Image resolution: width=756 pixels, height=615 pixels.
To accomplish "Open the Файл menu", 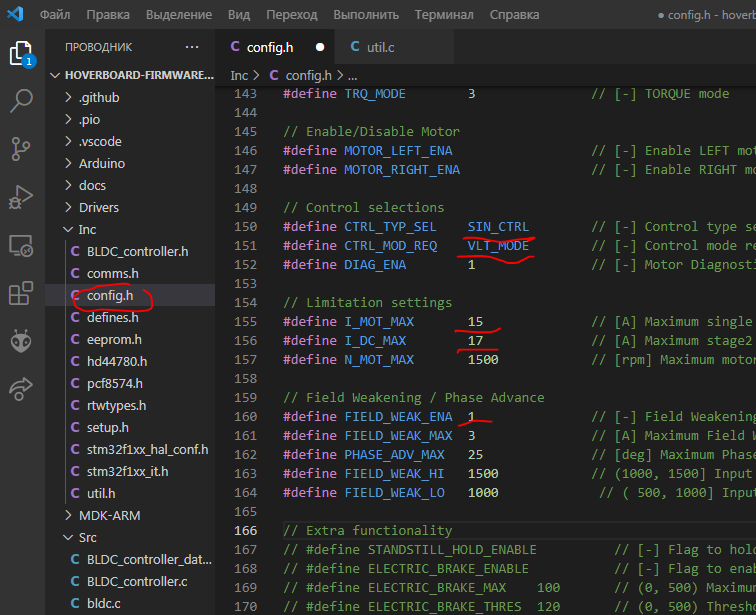I will [55, 15].
